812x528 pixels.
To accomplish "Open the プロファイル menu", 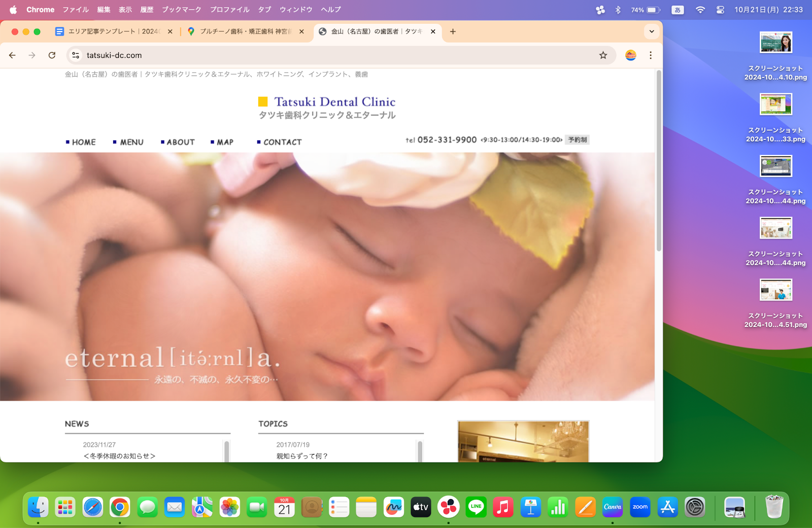I will coord(230,10).
